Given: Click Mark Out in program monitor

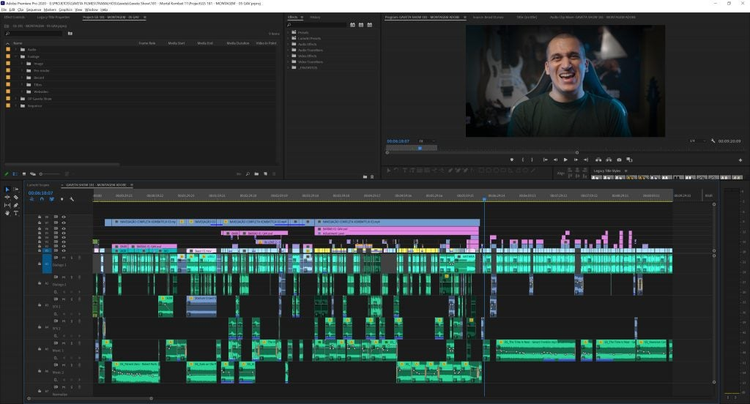Looking at the screenshot, I should [x=532, y=160].
